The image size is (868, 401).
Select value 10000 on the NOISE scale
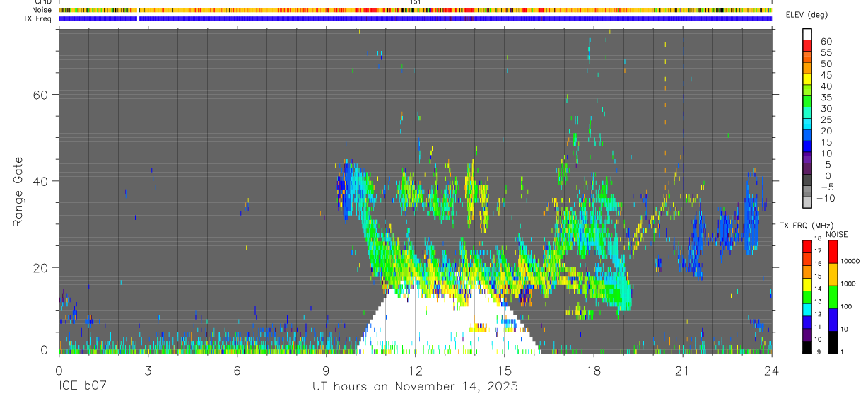click(x=850, y=261)
